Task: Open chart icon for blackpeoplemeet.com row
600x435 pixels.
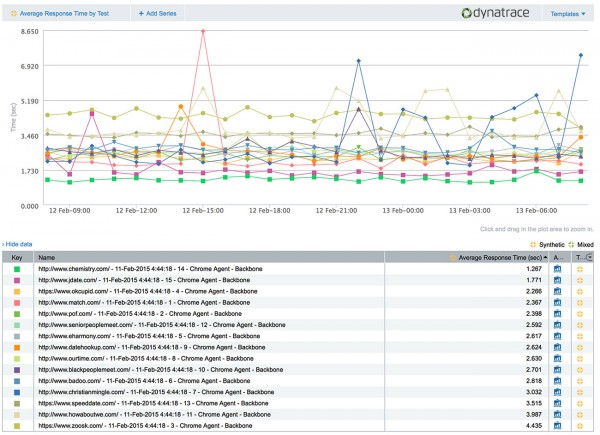Action: [558, 370]
